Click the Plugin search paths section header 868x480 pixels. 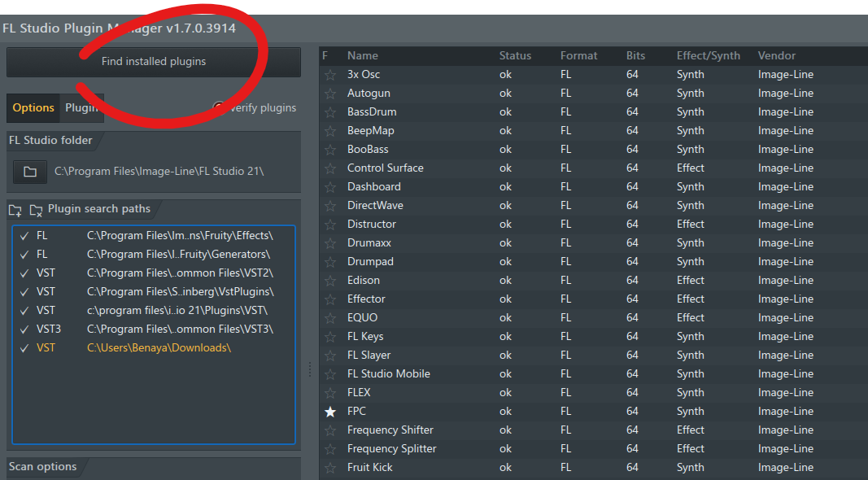click(99, 209)
